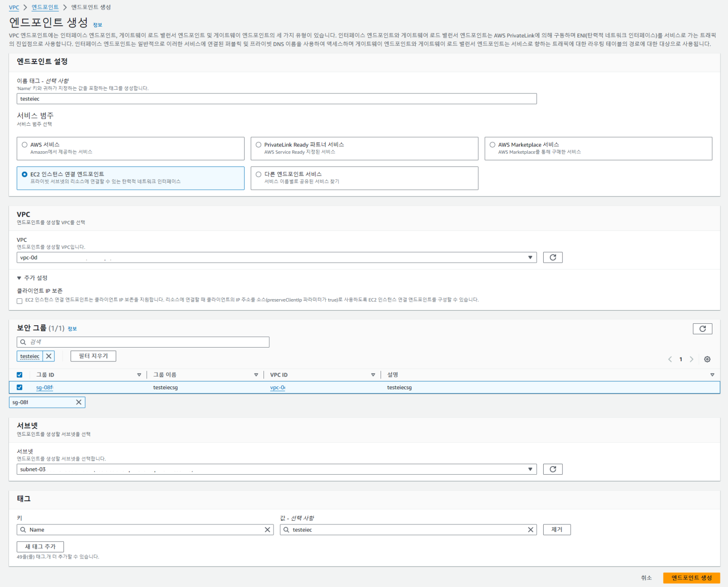Select the AWS 서비스 radio button
The height and width of the screenshot is (587, 728).
pos(24,145)
